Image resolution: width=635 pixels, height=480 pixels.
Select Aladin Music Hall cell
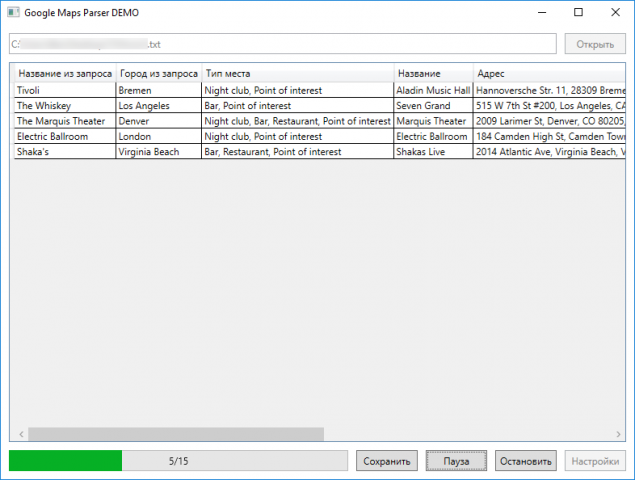(x=433, y=90)
